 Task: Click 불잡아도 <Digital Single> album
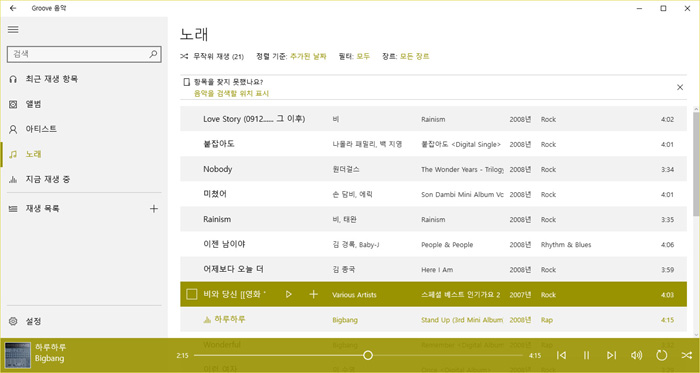[461, 145]
